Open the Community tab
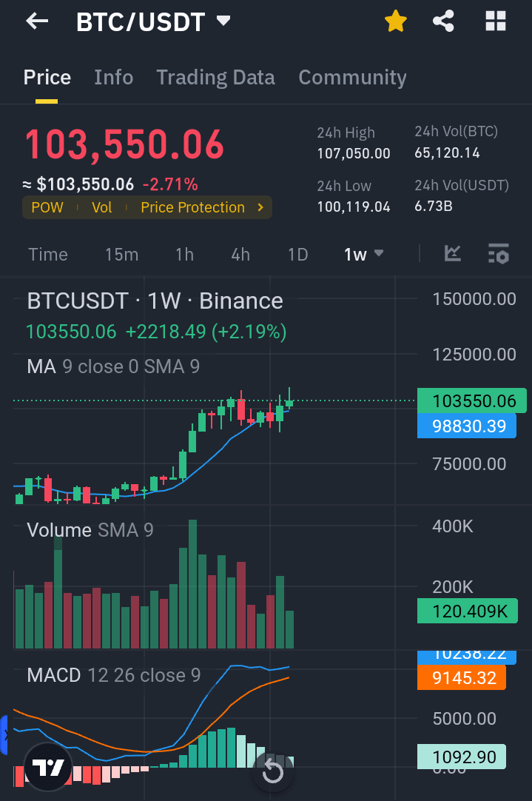Viewport: 532px width, 801px height. [352, 78]
